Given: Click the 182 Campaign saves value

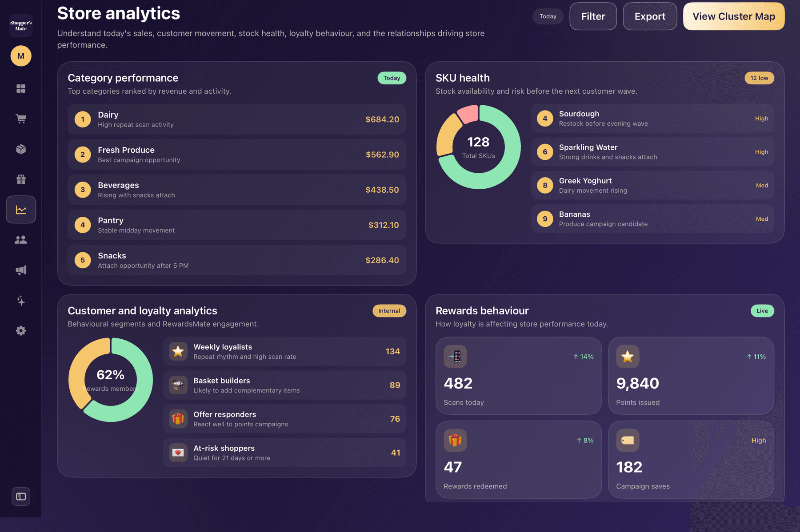Looking at the screenshot, I should [x=629, y=467].
